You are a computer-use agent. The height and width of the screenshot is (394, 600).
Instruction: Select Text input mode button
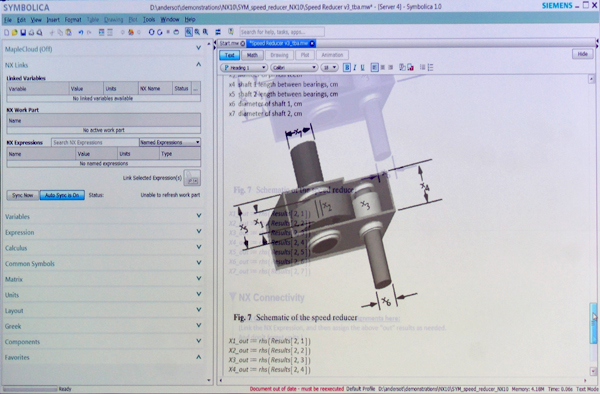click(230, 55)
